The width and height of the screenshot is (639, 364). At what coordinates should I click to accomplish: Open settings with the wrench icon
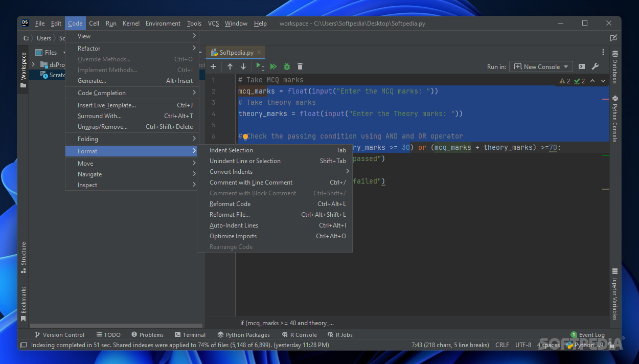[595, 66]
